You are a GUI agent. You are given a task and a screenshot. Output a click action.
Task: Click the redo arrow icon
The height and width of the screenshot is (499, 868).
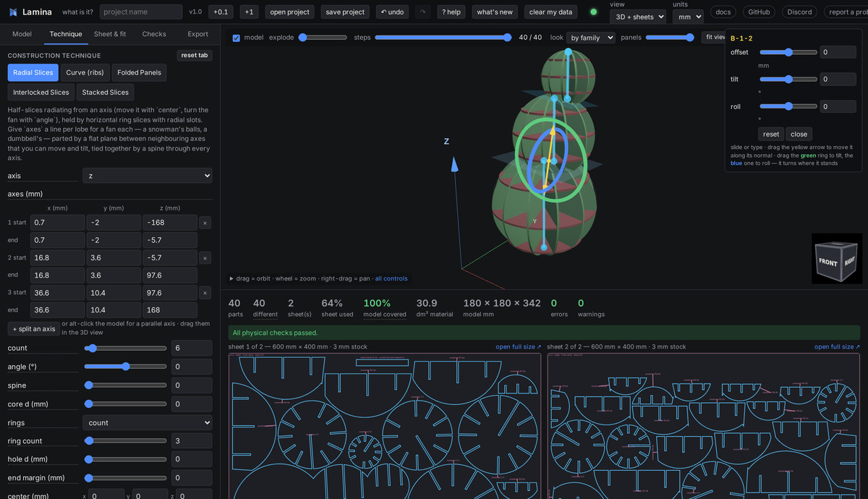coord(423,12)
